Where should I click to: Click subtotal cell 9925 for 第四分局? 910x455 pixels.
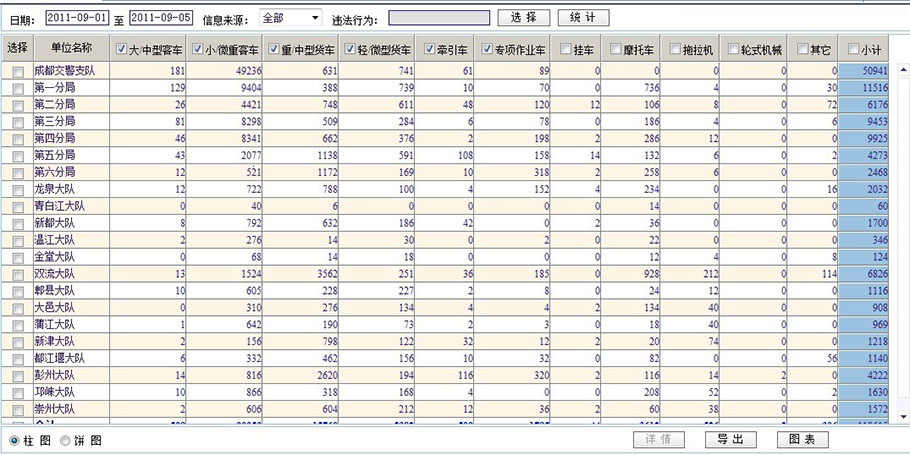click(863, 138)
